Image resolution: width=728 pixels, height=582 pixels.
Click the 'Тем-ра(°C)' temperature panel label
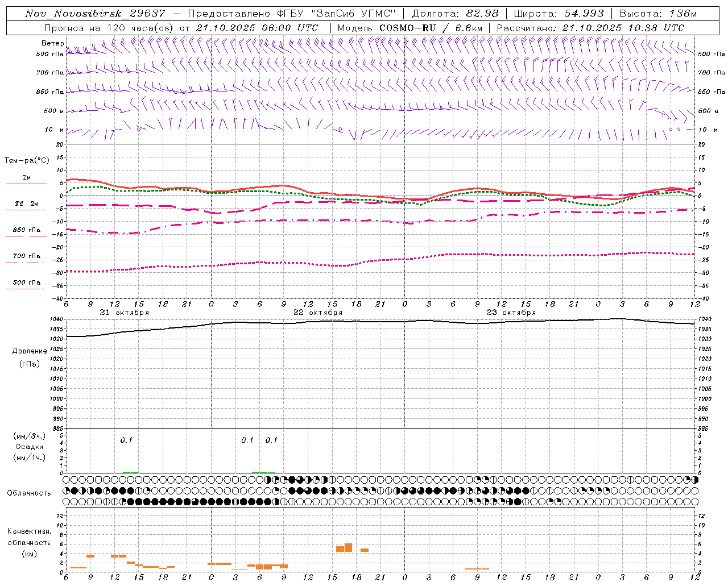tap(27, 161)
